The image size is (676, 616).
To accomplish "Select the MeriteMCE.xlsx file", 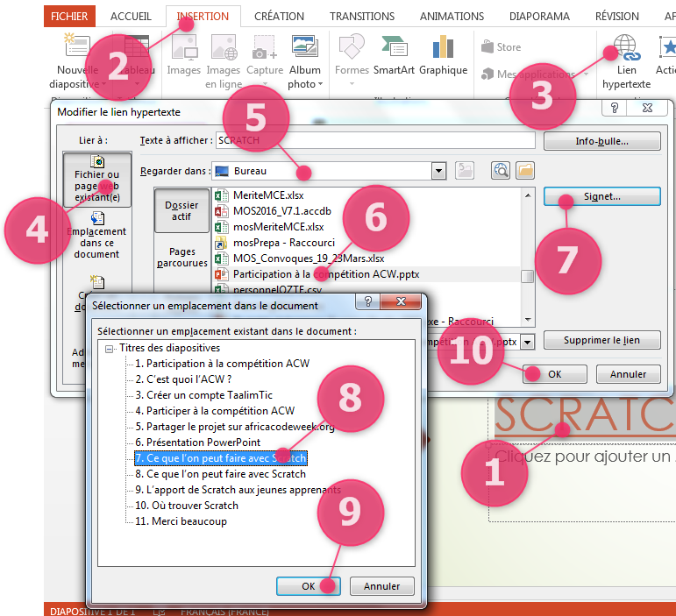I will [268, 195].
